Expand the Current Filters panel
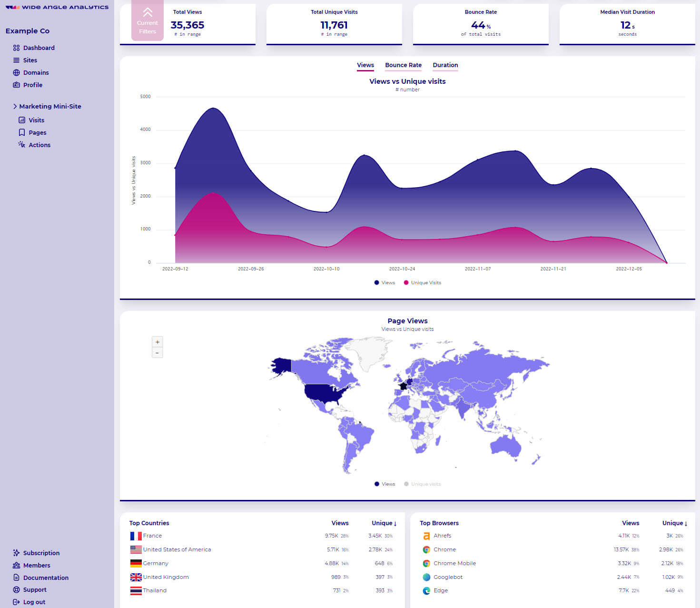Image resolution: width=700 pixels, height=608 pixels. point(148,20)
